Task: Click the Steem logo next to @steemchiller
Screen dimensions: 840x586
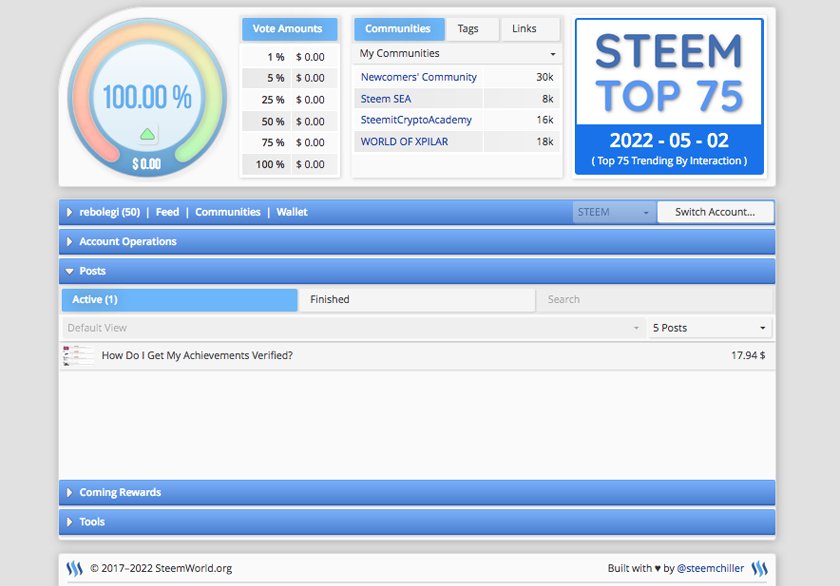Action: (760, 568)
